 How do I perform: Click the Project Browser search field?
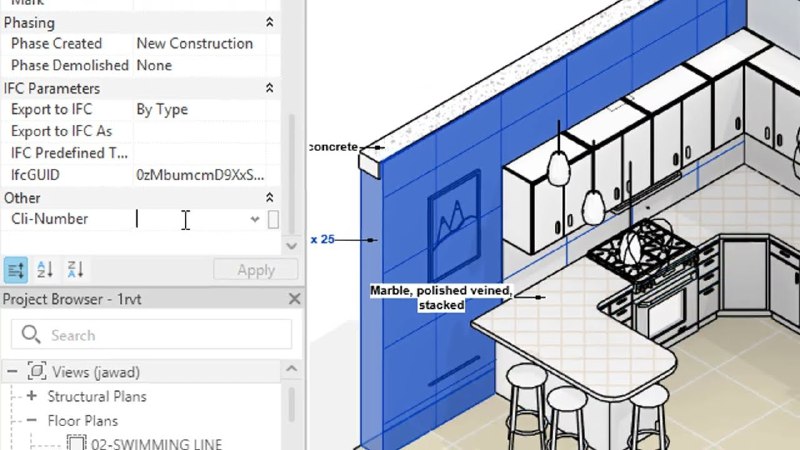point(152,335)
